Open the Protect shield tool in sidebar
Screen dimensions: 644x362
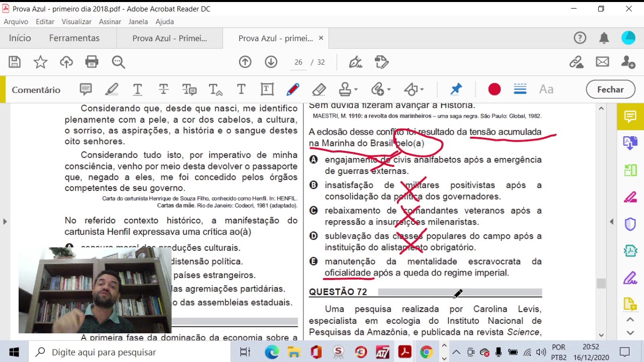pyautogui.click(x=630, y=224)
